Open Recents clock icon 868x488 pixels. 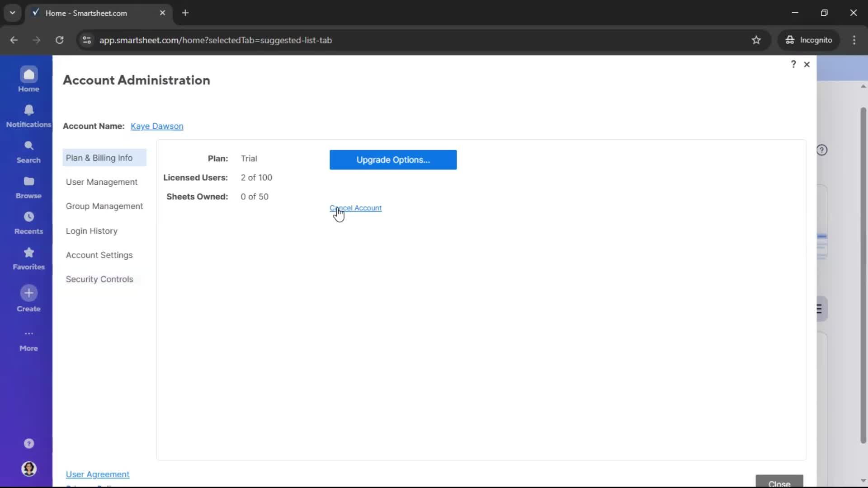(x=28, y=217)
